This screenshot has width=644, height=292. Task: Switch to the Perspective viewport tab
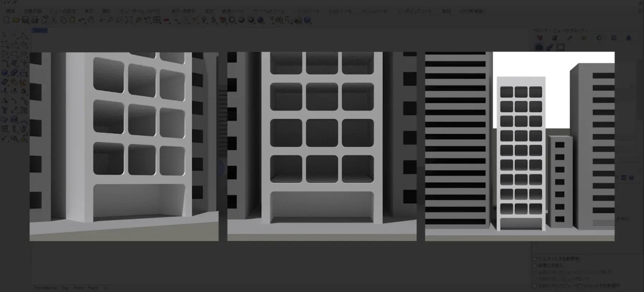point(45,288)
